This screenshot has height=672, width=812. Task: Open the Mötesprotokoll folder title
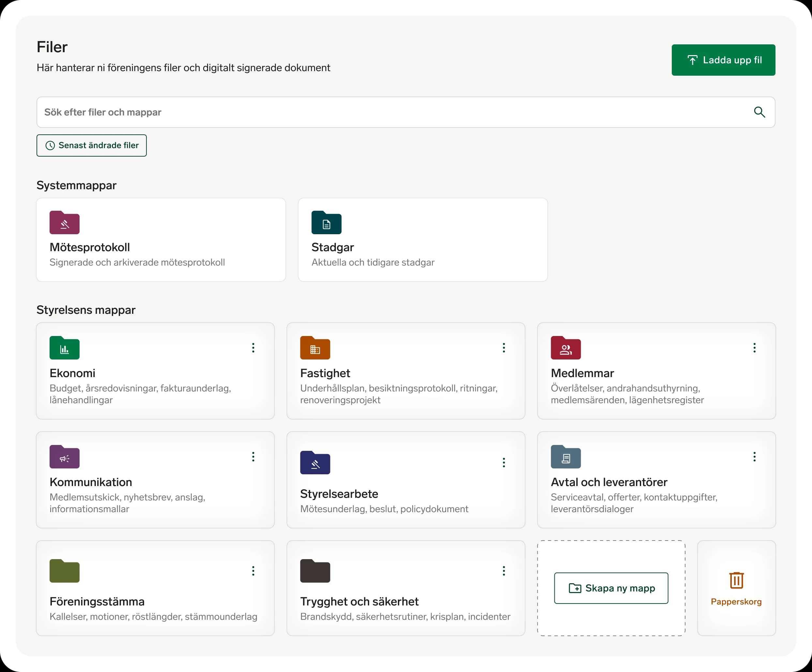[x=90, y=247]
